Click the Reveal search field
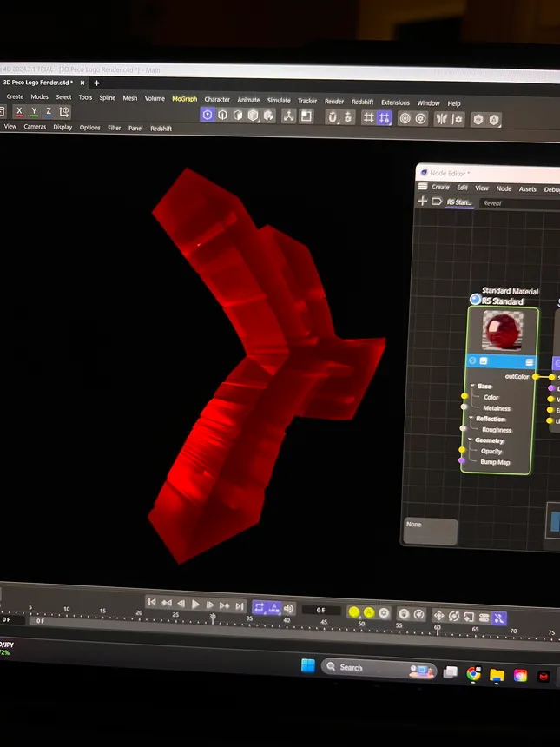 [519, 203]
